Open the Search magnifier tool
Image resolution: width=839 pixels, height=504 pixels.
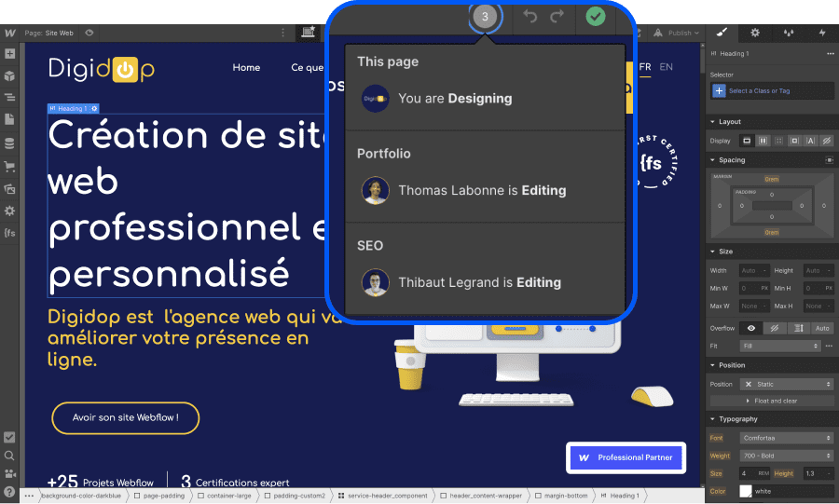pos(9,456)
